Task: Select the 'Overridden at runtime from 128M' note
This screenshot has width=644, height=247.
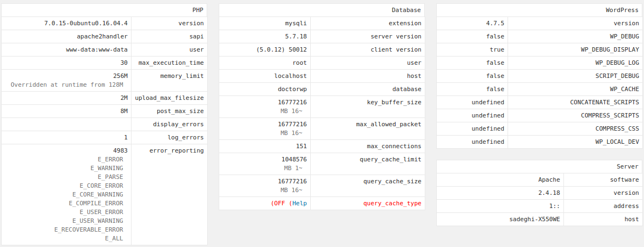Action: point(67,85)
